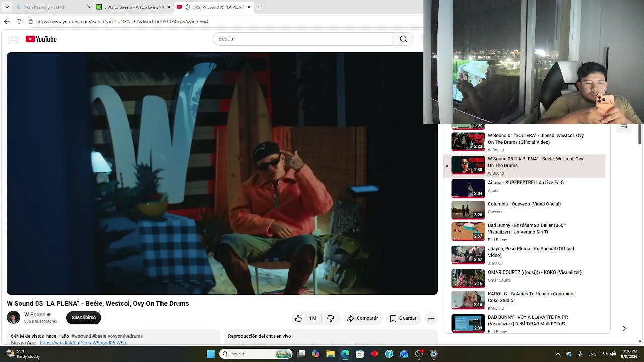
Task: Share the video via Compartir
Action: coord(362,318)
